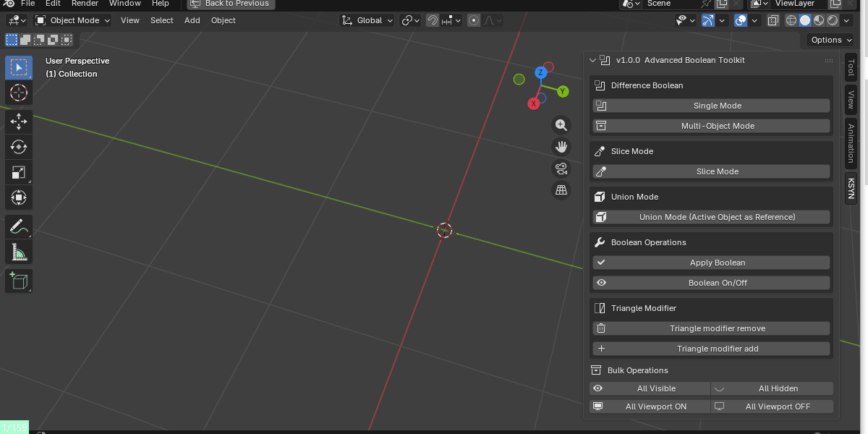Click the Single Mode button
This screenshot has width=868, height=434.
pos(711,106)
